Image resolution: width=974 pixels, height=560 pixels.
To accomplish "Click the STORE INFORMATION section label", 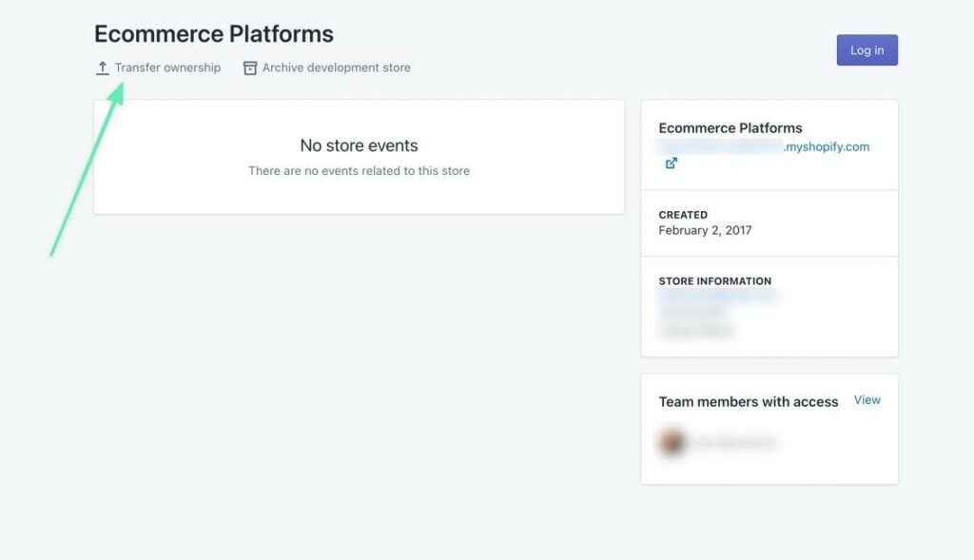I will (x=714, y=281).
